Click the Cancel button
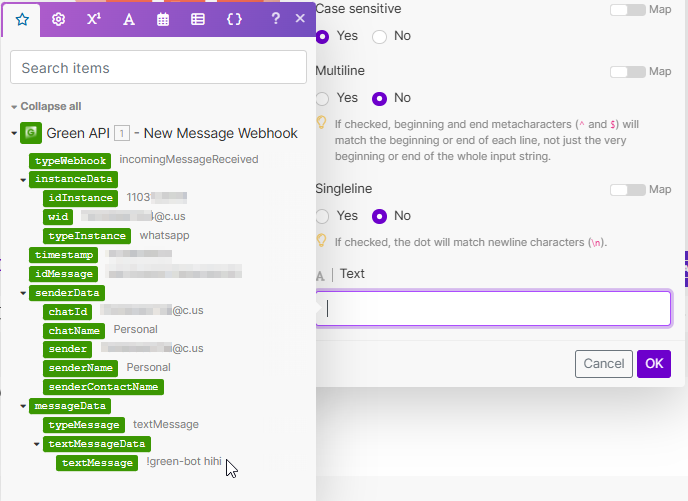 tap(604, 364)
